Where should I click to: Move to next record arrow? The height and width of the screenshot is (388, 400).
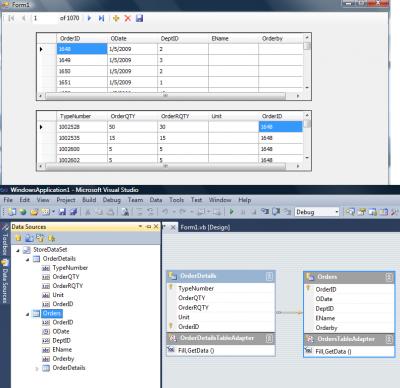point(89,18)
